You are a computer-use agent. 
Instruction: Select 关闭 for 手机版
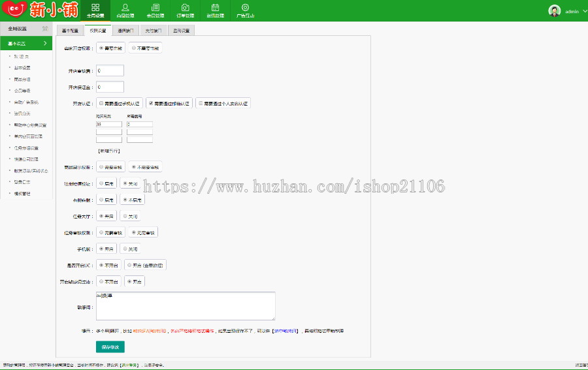(x=125, y=249)
